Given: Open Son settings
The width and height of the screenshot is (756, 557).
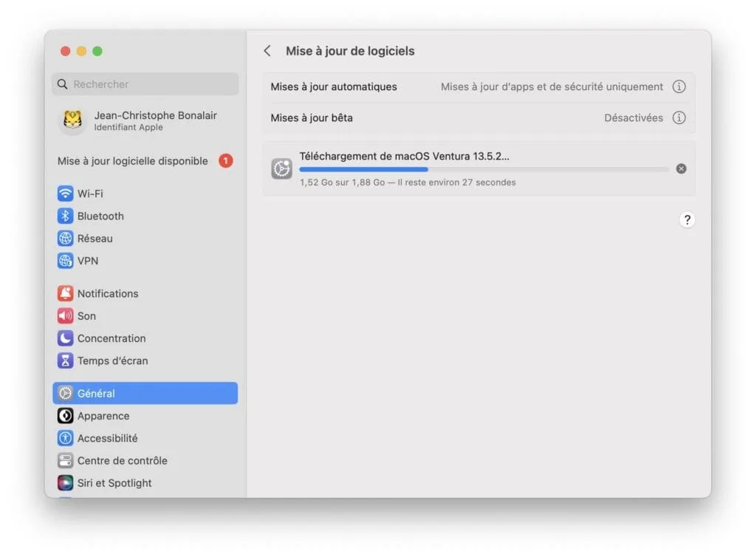Looking at the screenshot, I should click(x=86, y=315).
